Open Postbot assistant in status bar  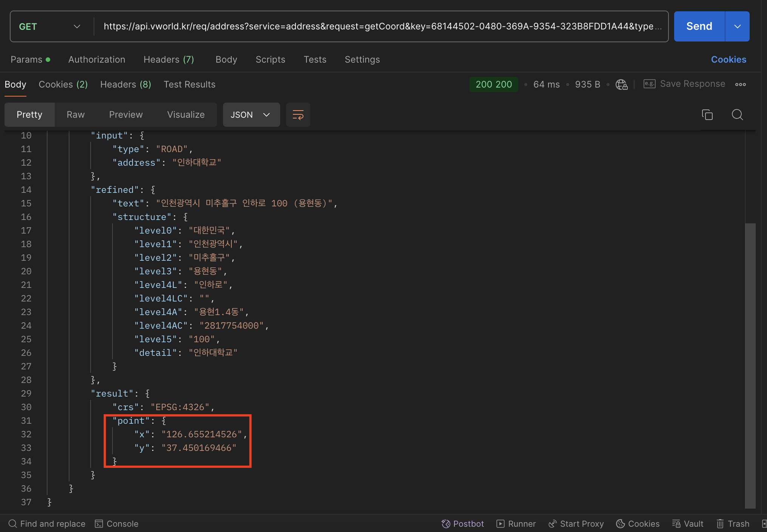(462, 524)
